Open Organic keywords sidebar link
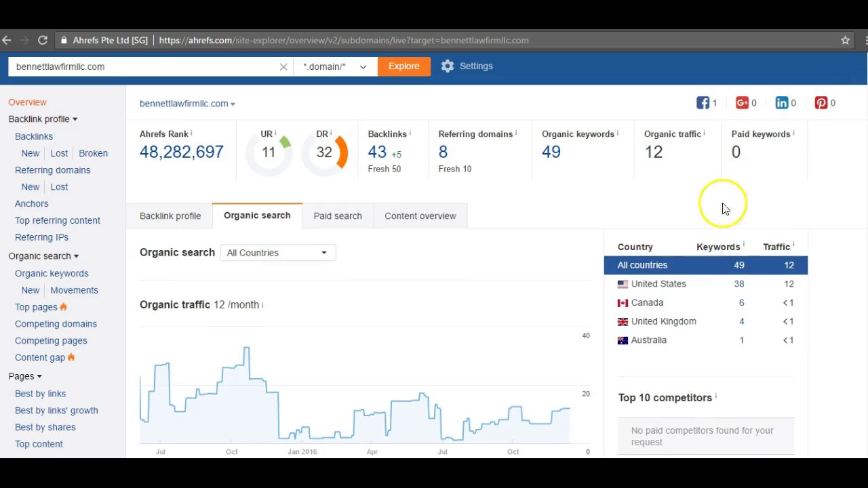This screenshot has width=868, height=488. pyautogui.click(x=52, y=273)
